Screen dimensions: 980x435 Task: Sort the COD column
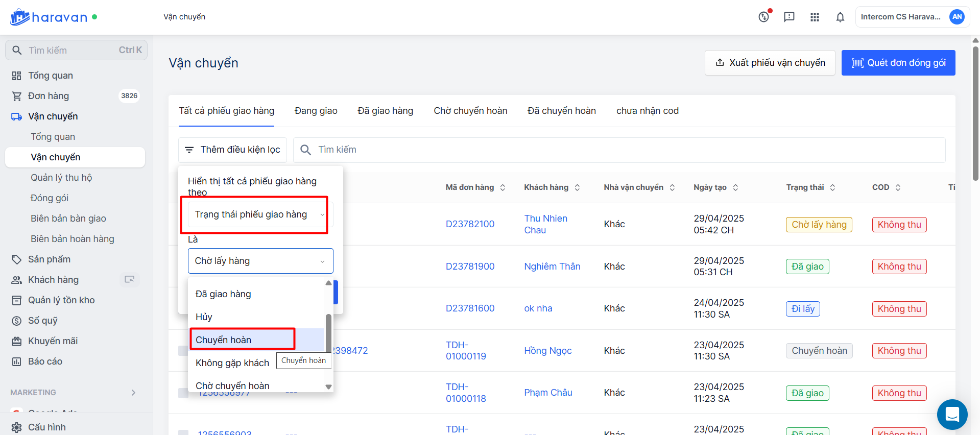898,187
